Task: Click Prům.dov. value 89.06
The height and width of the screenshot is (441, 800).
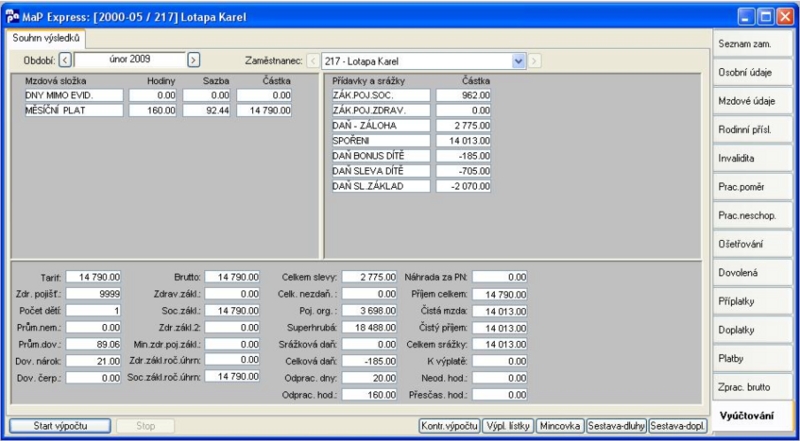Action: click(93, 344)
